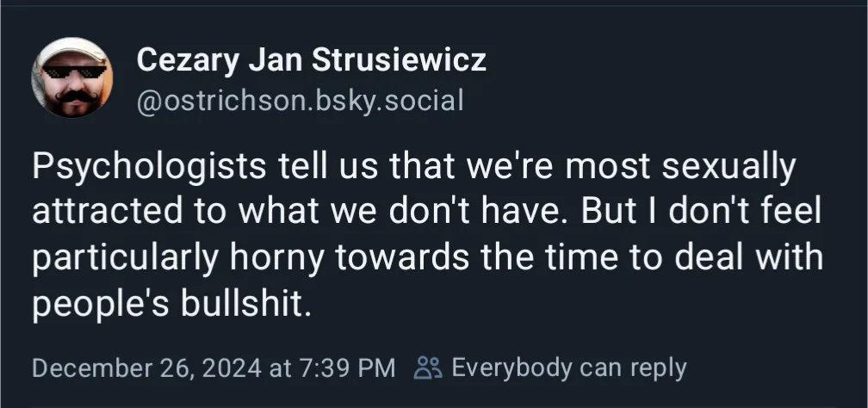
Task: Click the line starting 'particularly horny towards'
Action: pos(428,257)
